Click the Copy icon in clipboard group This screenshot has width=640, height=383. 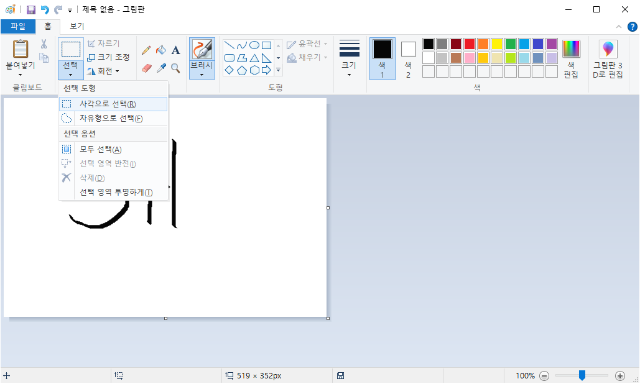tap(44, 58)
